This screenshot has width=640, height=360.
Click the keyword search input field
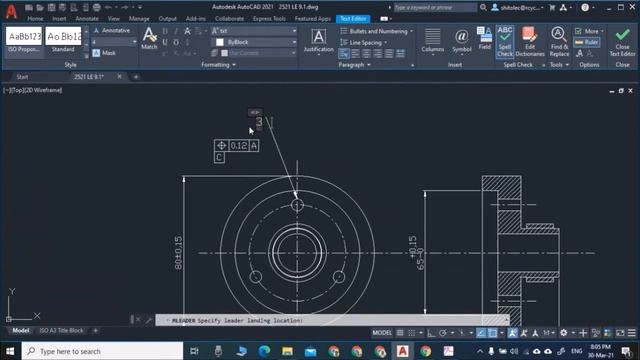(x=435, y=7)
